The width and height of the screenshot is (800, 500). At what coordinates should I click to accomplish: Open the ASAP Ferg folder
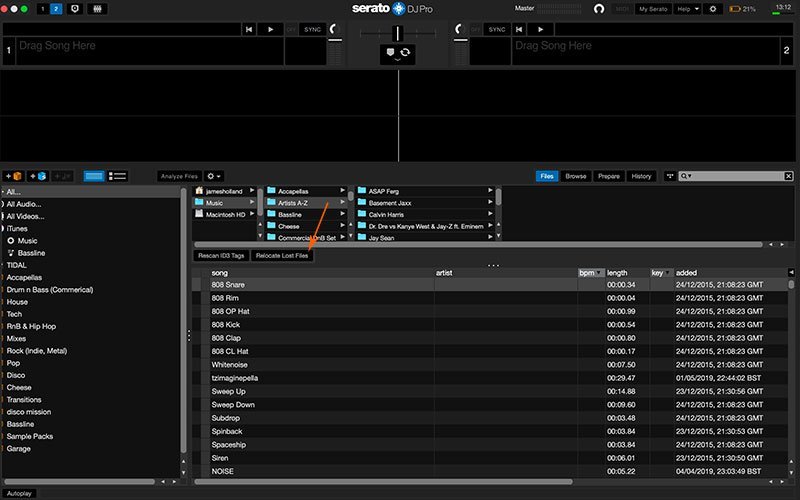click(x=425, y=191)
